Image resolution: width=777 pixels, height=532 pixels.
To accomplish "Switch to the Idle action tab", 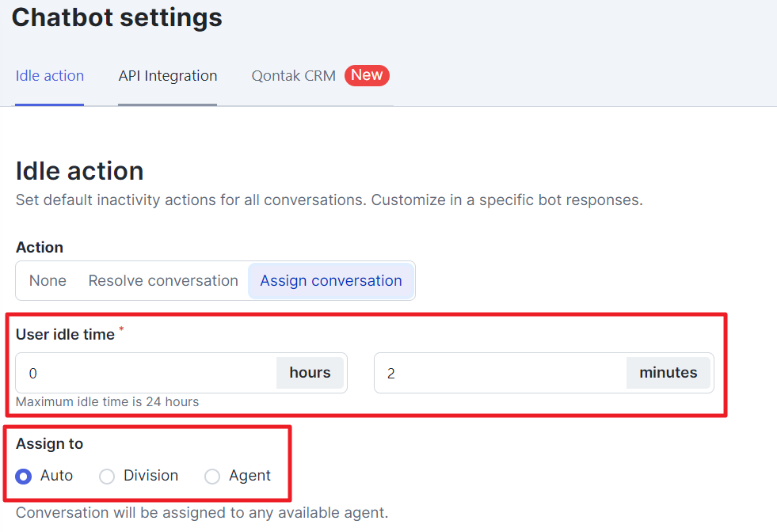I will [50, 76].
